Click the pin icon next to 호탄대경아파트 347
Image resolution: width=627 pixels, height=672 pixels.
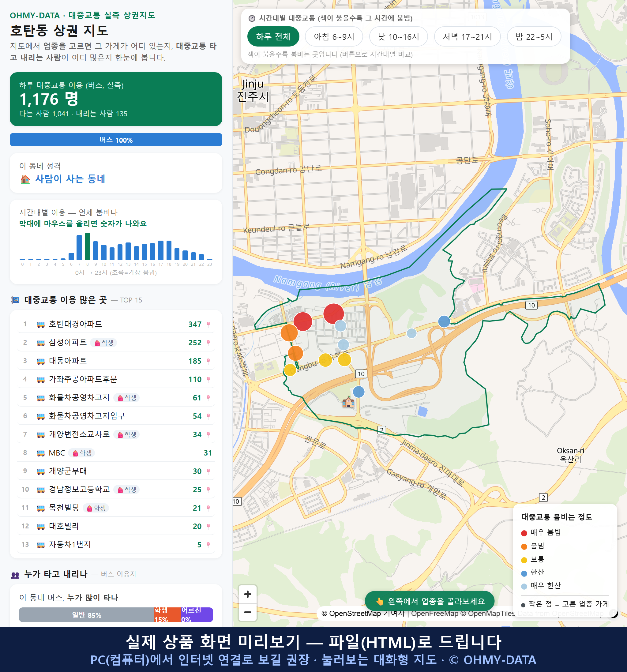point(208,324)
